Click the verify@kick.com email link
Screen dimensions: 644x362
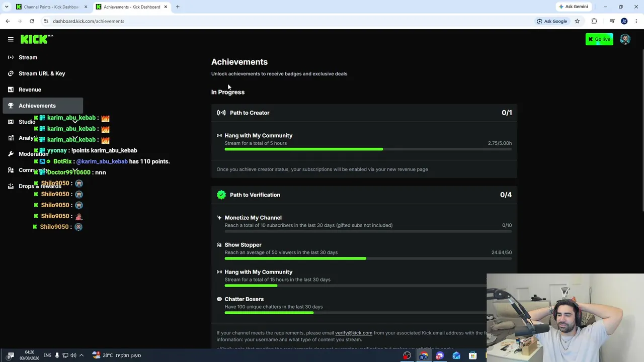point(354,333)
